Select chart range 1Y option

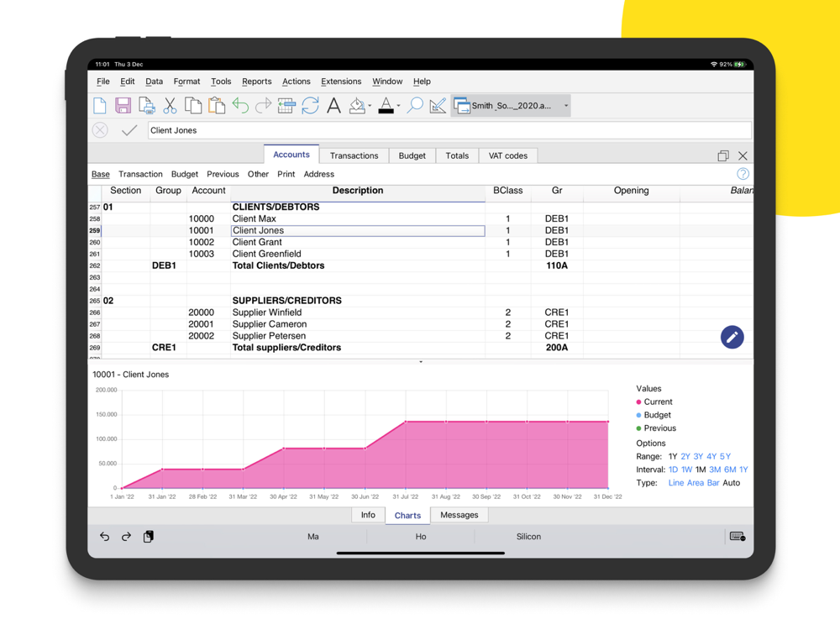(x=673, y=456)
